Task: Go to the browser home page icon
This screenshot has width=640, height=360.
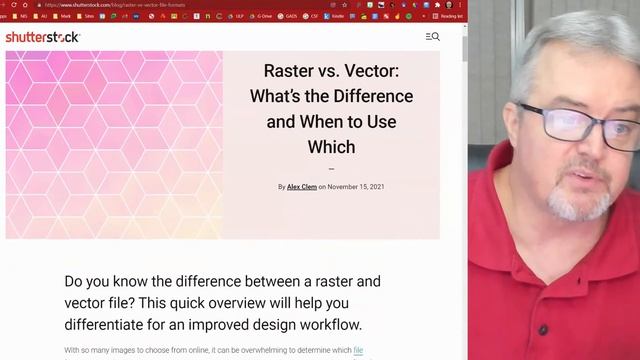Action: (x=25, y=5)
